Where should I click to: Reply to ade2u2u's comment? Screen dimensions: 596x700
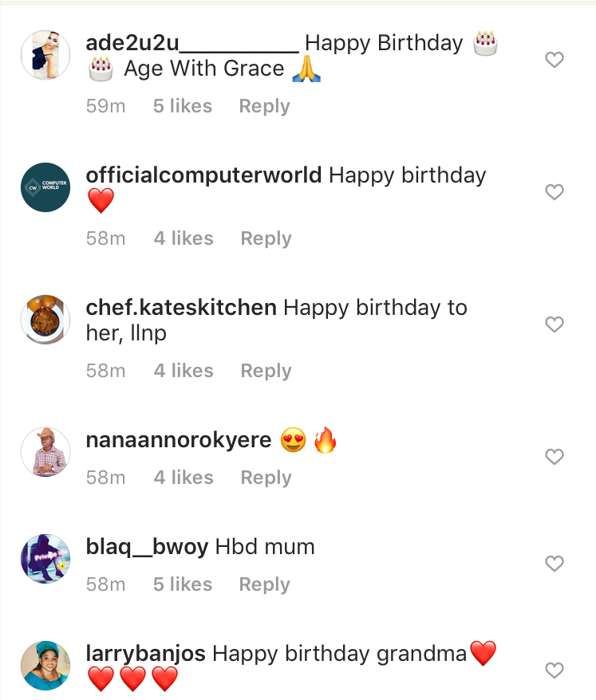pos(264,107)
